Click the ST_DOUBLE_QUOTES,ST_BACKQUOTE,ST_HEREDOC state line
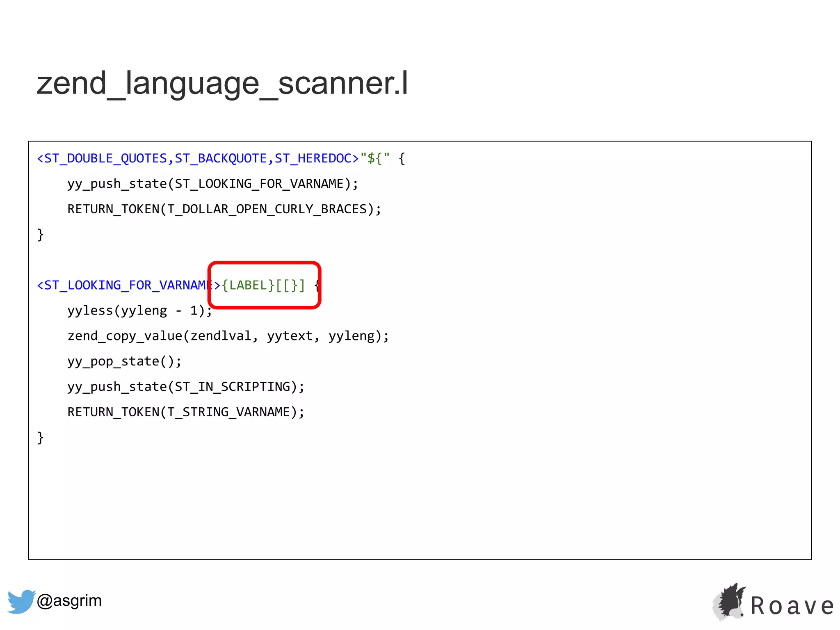 pos(221,158)
